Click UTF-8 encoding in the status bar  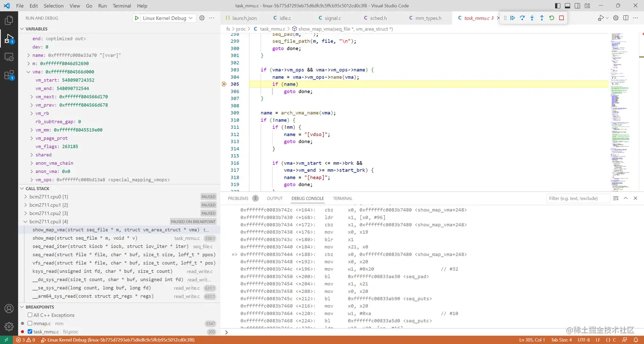click(584, 340)
